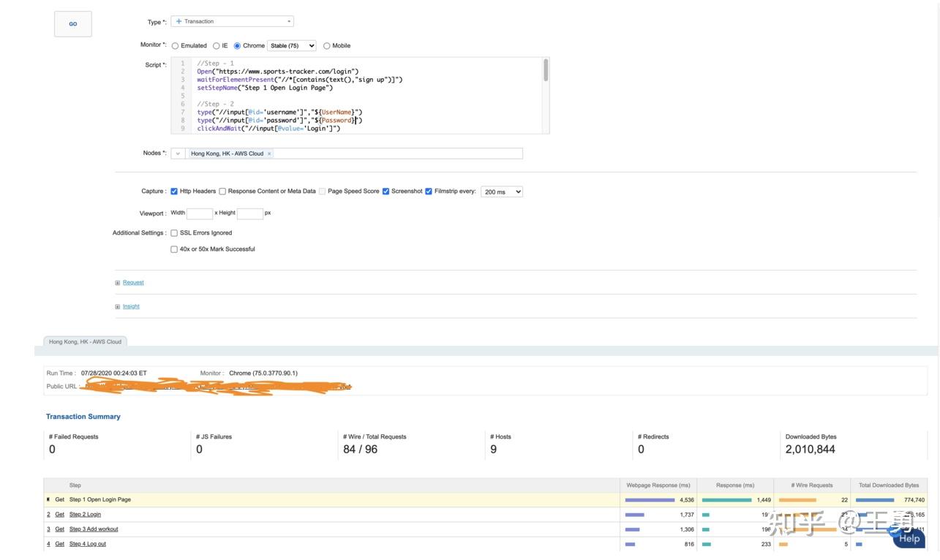This screenshot has height=560, width=940.
Task: Click the expand icon beside Request
Action: (117, 282)
